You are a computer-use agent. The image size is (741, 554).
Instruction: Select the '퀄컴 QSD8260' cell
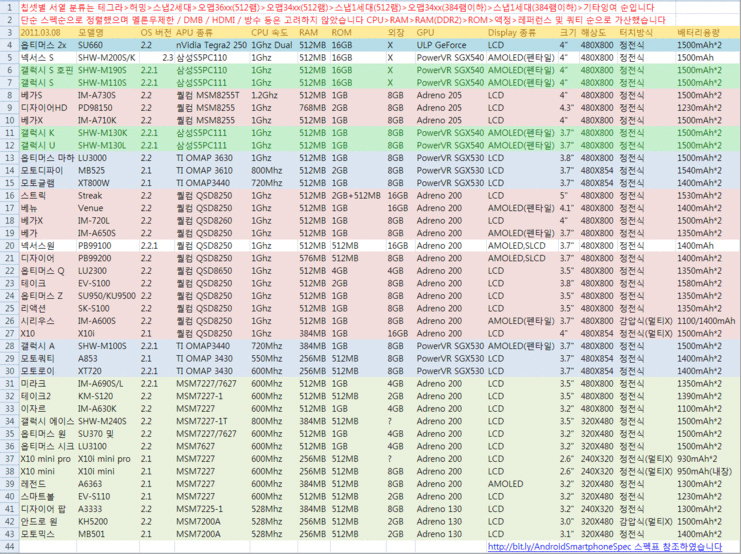(x=204, y=221)
